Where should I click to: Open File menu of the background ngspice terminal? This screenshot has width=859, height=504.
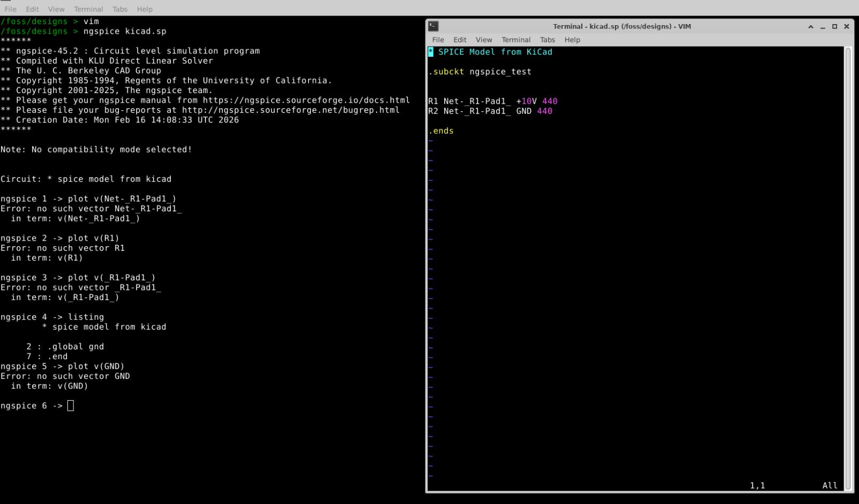(10, 9)
